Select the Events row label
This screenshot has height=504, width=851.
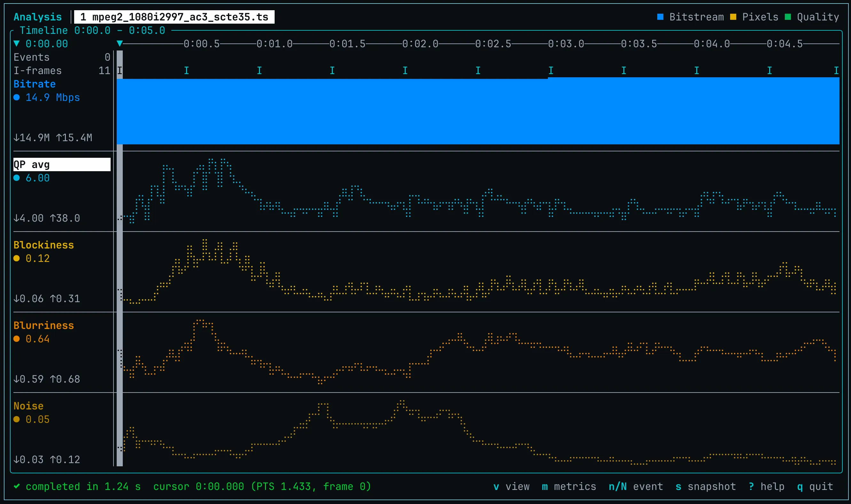[x=32, y=57]
